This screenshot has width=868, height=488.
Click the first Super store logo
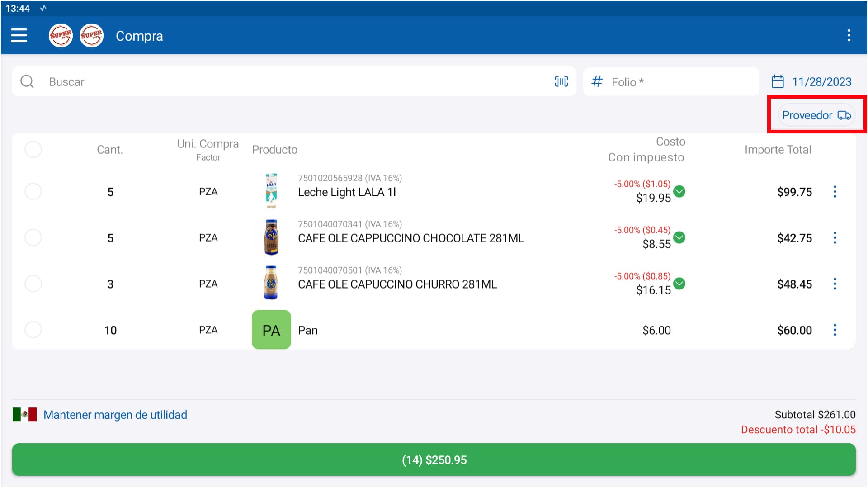pos(61,35)
